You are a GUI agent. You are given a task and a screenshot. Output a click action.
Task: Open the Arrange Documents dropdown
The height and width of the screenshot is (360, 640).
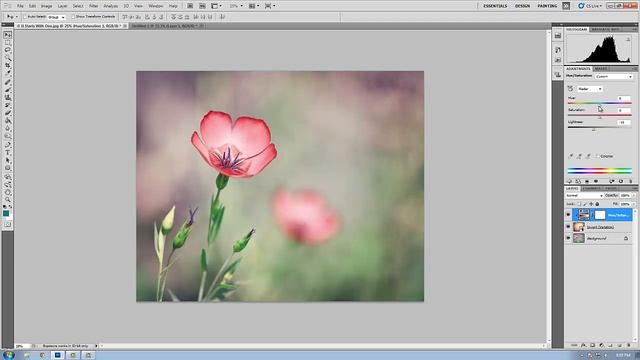tap(254, 6)
